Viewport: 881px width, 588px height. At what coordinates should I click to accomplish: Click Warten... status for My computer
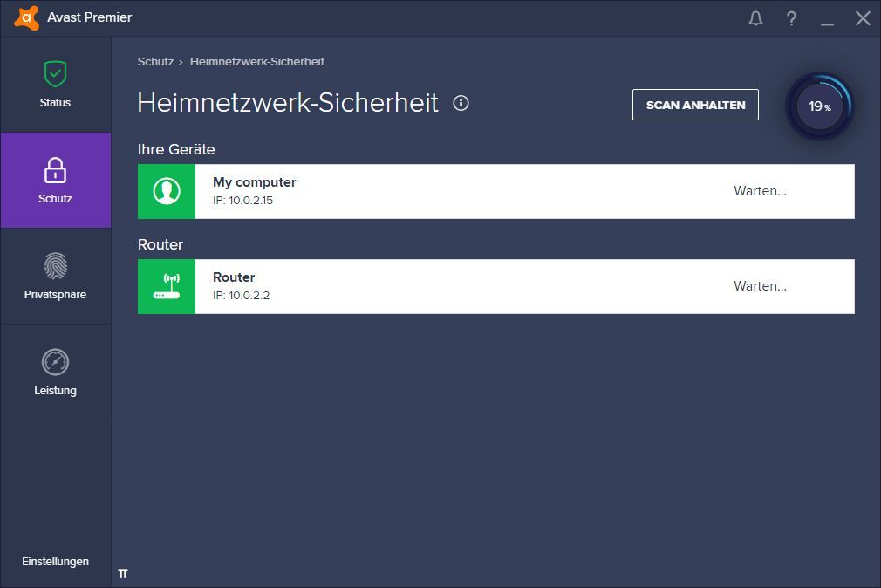(760, 191)
